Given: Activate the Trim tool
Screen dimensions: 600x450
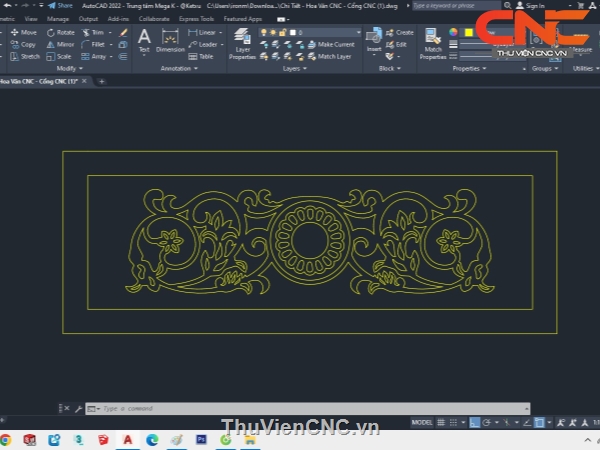Looking at the screenshot, I should click(93, 32).
